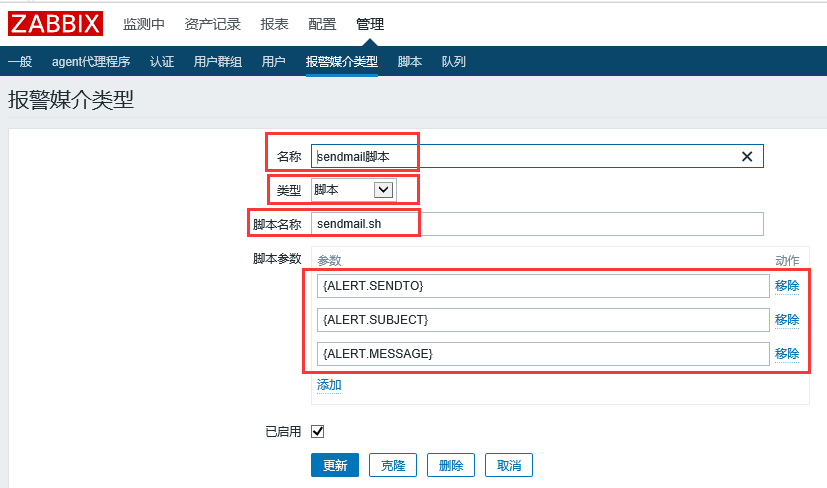This screenshot has width=827, height=488.
Task: Click the 脚本参数 label
Action: click(x=277, y=259)
